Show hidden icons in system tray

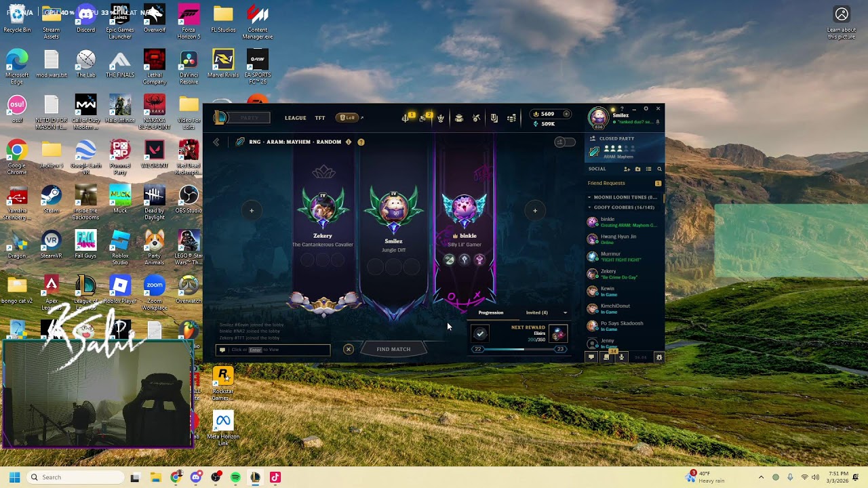pos(761,477)
